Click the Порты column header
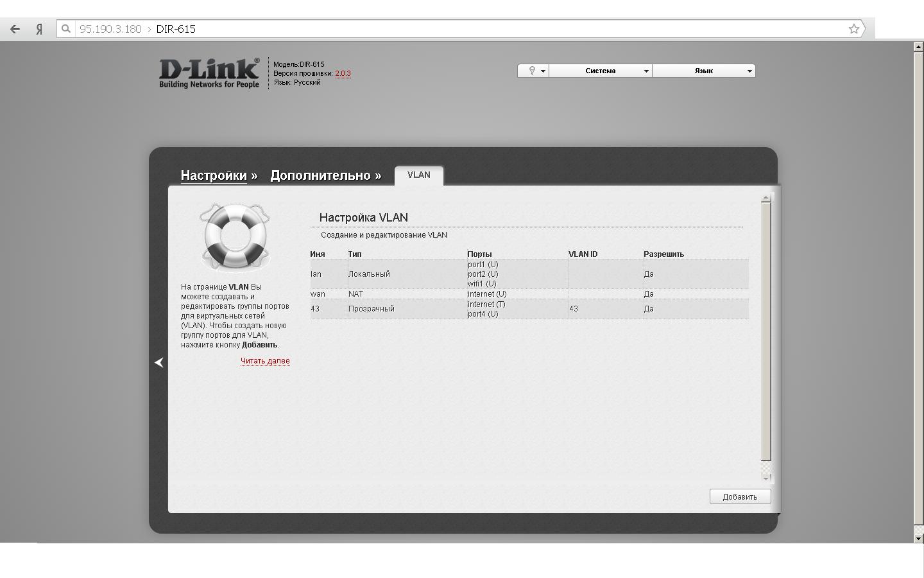This screenshot has width=924, height=578. pos(479,254)
